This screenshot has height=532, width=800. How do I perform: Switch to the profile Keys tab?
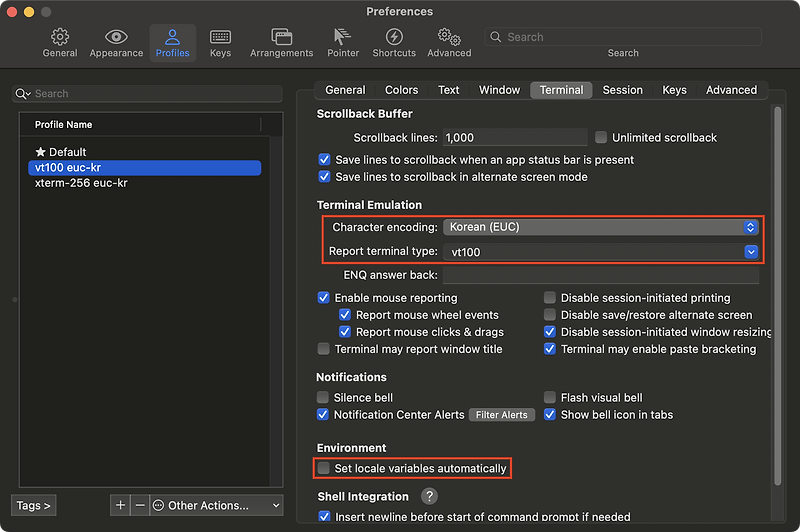(674, 90)
